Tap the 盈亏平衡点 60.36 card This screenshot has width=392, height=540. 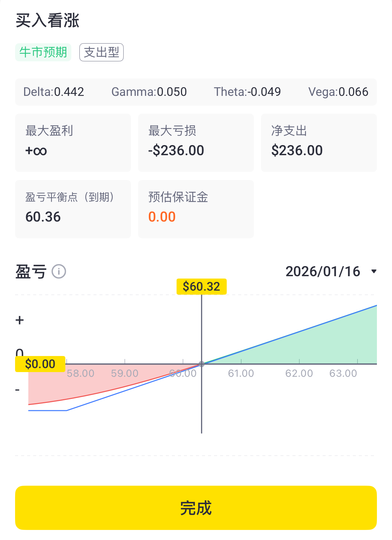73,209
